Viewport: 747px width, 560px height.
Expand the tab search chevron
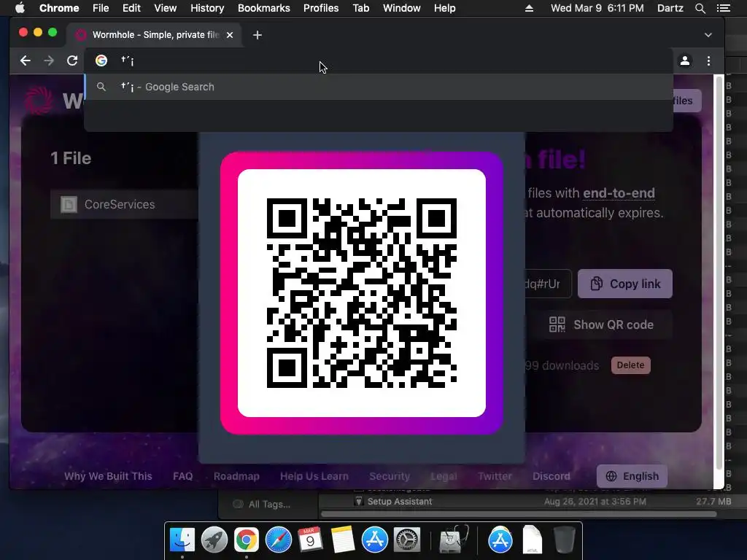coord(708,35)
